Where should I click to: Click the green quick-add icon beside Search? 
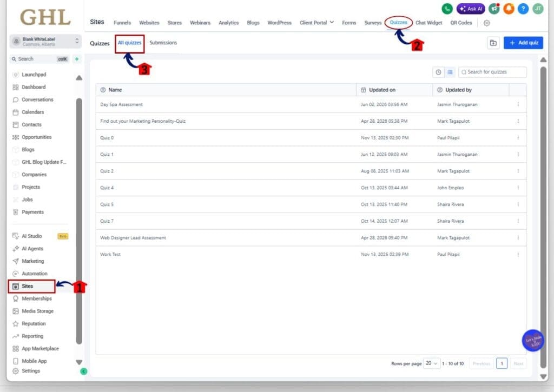77,59
